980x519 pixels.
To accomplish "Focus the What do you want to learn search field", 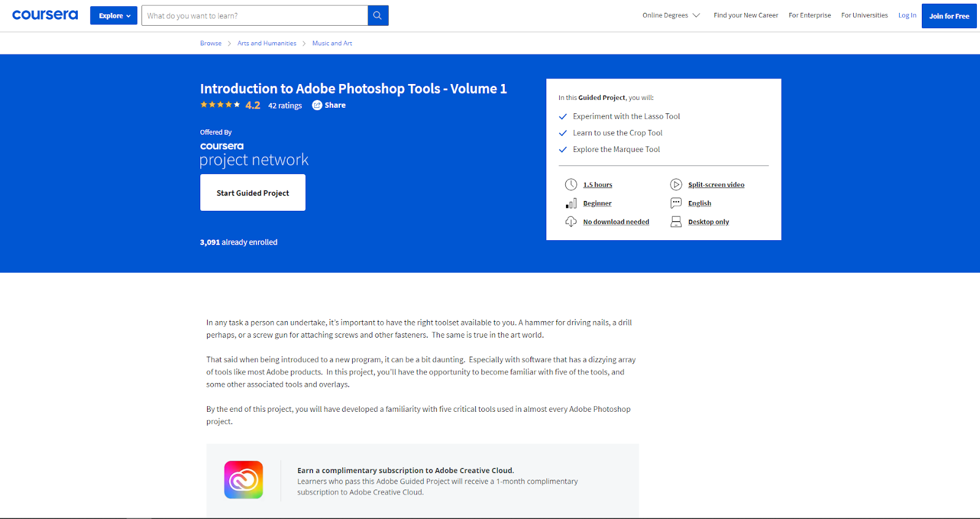I will tap(255, 15).
